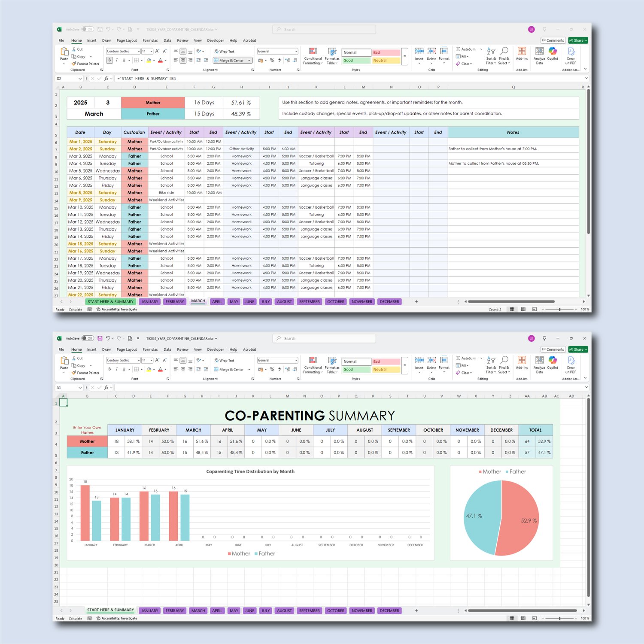Image resolution: width=644 pixels, height=644 pixels.
Task: Expand the cell styles gallery in the top window
Action: point(404,56)
